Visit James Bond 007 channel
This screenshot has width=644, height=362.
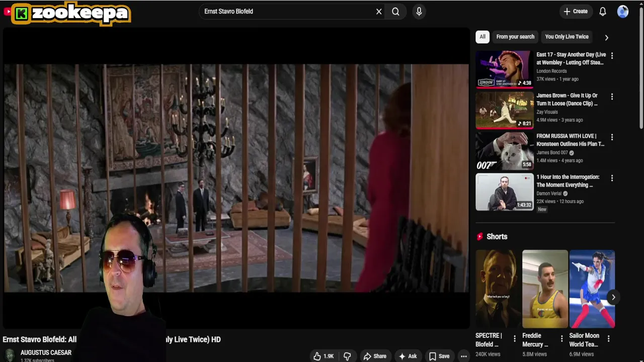[552, 152]
